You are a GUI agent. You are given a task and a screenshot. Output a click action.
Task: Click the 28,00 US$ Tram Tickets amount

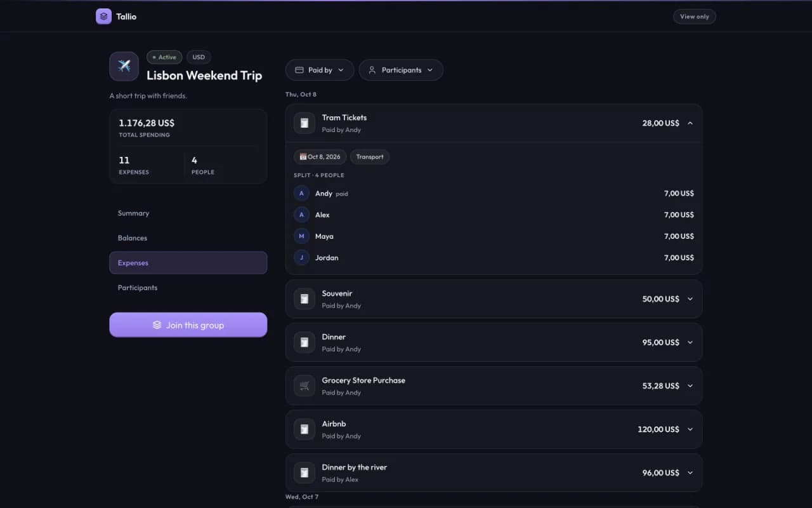[660, 123]
